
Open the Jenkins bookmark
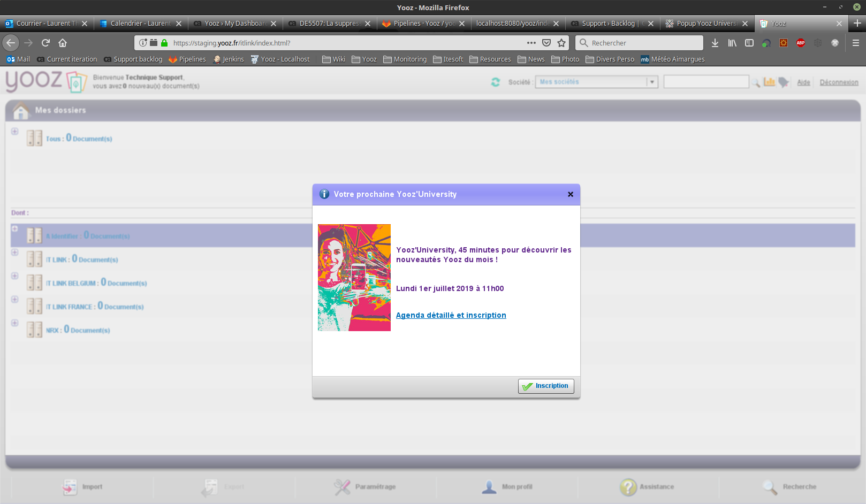click(229, 59)
